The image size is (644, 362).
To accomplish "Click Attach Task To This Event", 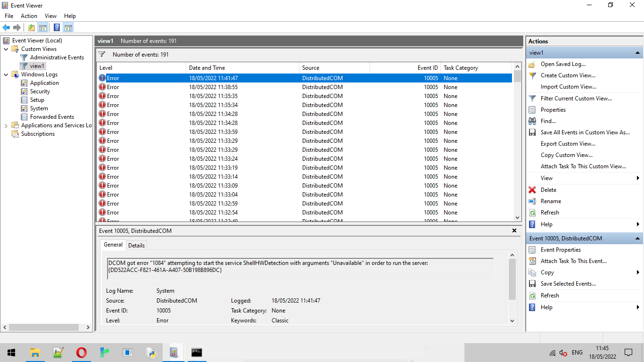I will 573,261.
